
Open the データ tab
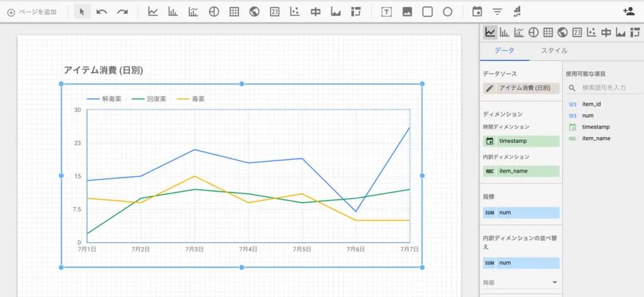point(504,50)
